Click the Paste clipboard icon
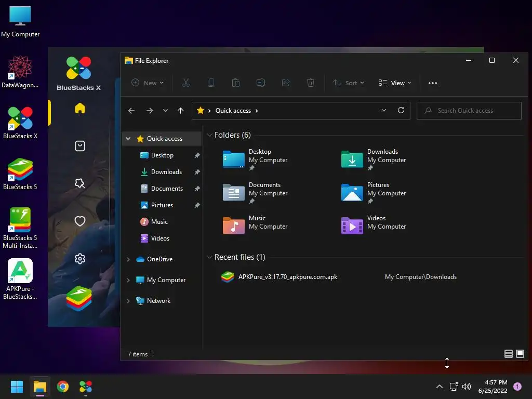This screenshot has height=399, width=532. (236, 83)
